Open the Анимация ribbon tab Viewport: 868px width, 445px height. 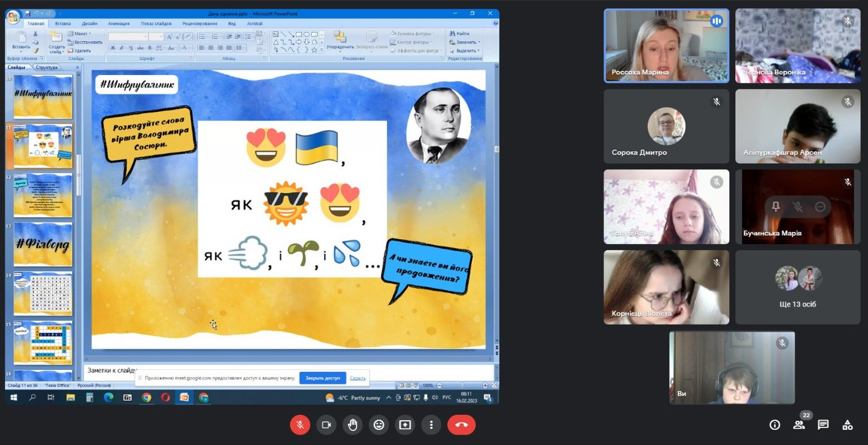pos(119,24)
